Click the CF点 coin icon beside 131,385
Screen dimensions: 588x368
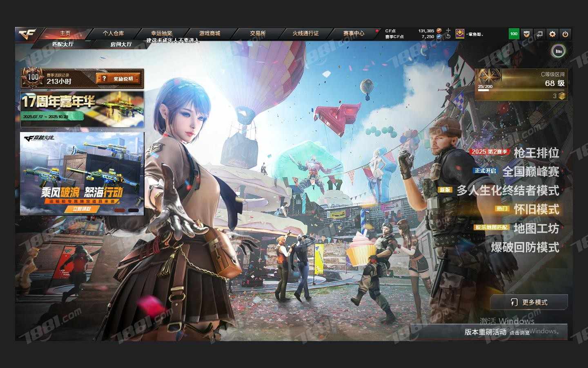click(x=439, y=31)
